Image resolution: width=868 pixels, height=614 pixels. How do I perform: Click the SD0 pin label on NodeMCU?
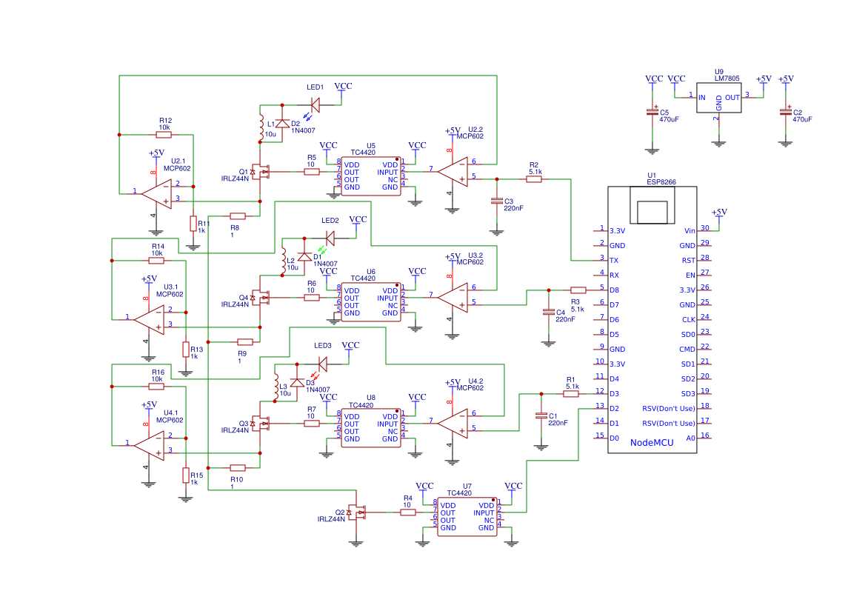[688, 335]
